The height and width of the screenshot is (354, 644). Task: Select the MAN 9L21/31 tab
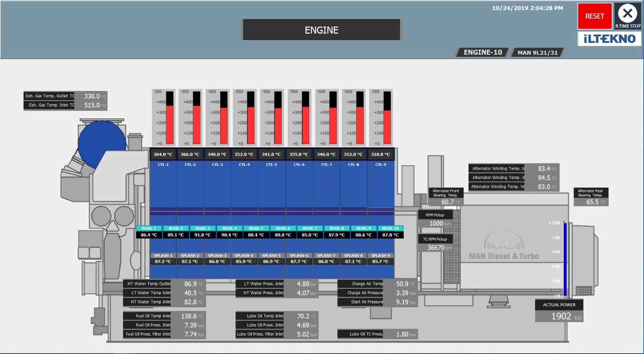[x=537, y=53]
